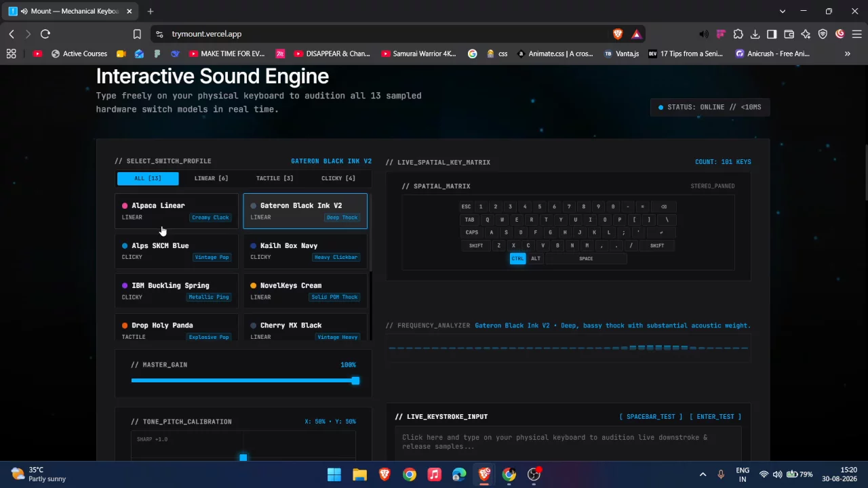
Task: Click the highlighted CTRL key in matrix
Action: [x=517, y=258]
